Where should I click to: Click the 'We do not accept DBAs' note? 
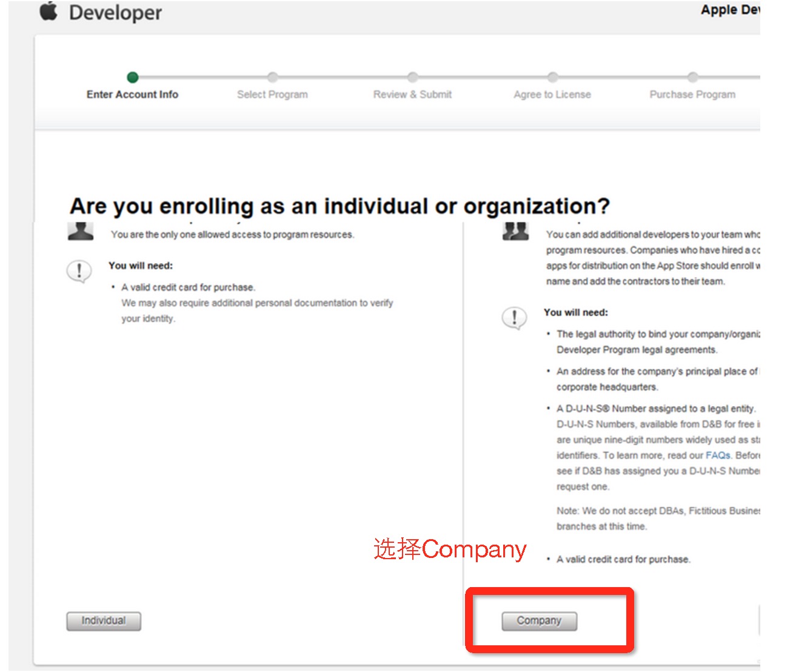(x=658, y=519)
